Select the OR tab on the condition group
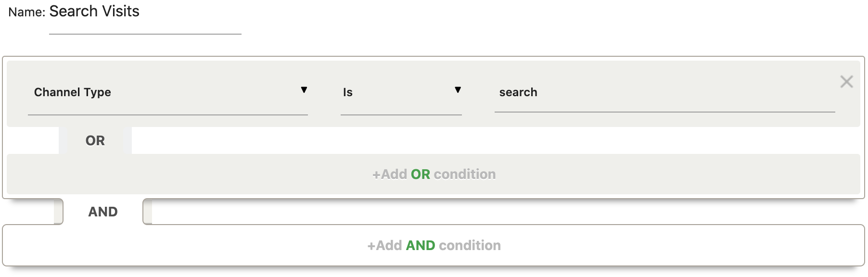This screenshot has height=277, width=868. tap(95, 140)
